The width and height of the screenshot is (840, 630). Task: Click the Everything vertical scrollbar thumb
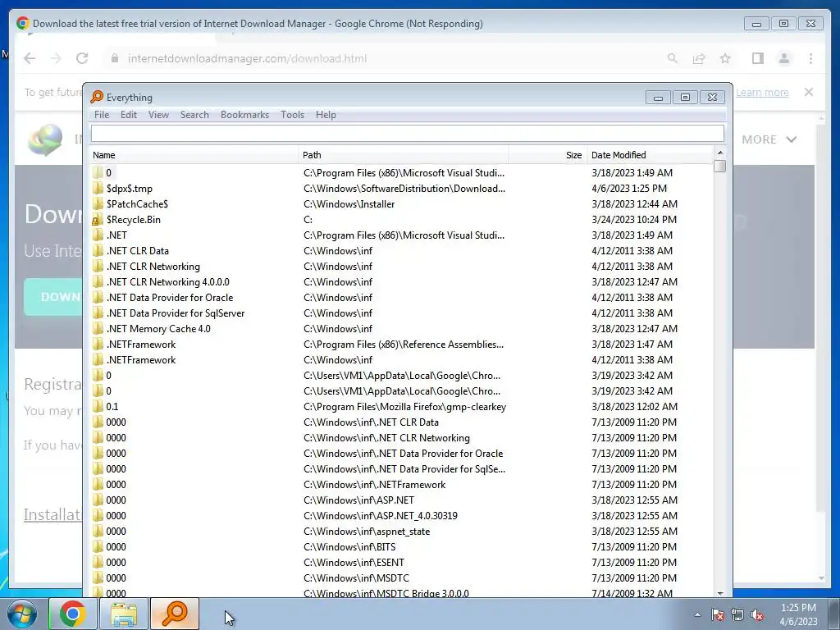point(720,166)
